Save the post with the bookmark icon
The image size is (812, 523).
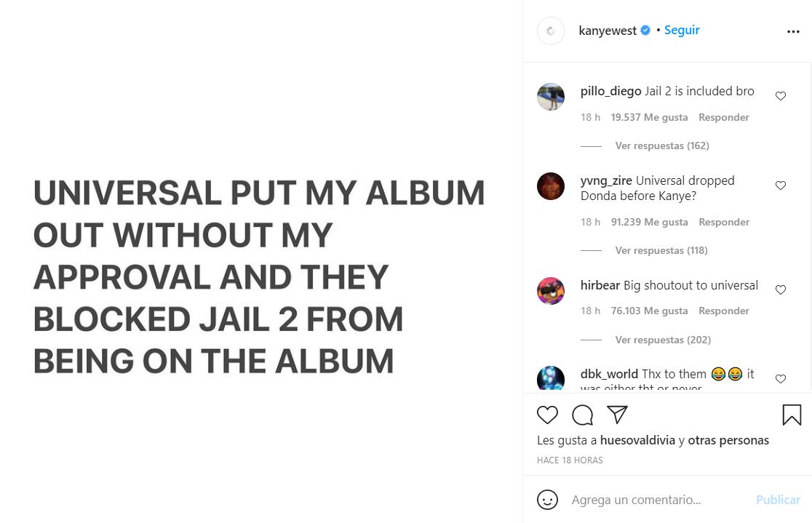click(792, 415)
